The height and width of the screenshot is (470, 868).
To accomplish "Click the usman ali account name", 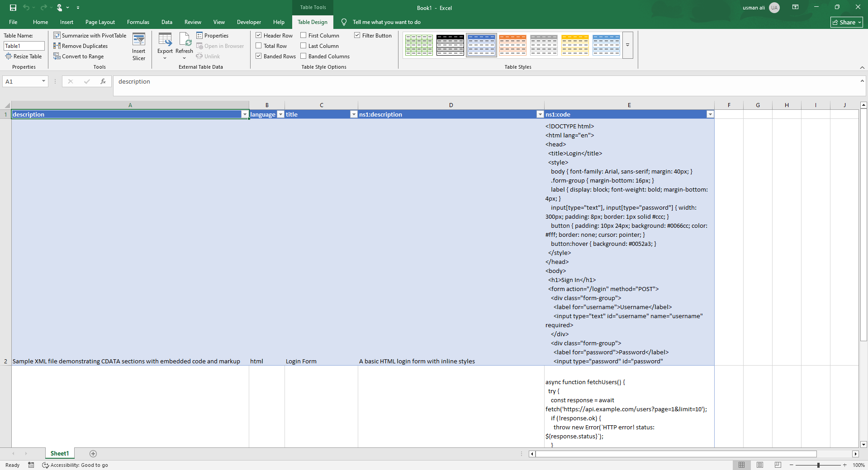I will 754,8.
